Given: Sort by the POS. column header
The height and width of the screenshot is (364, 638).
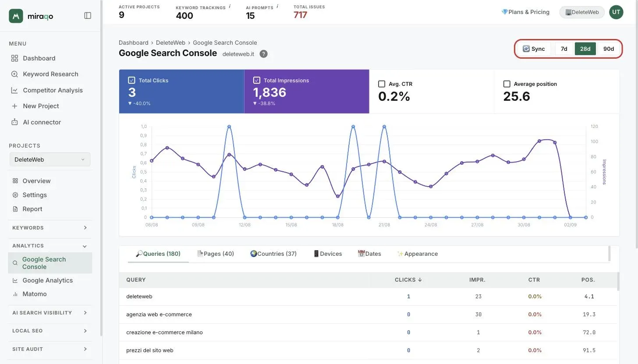Looking at the screenshot, I should [588, 279].
